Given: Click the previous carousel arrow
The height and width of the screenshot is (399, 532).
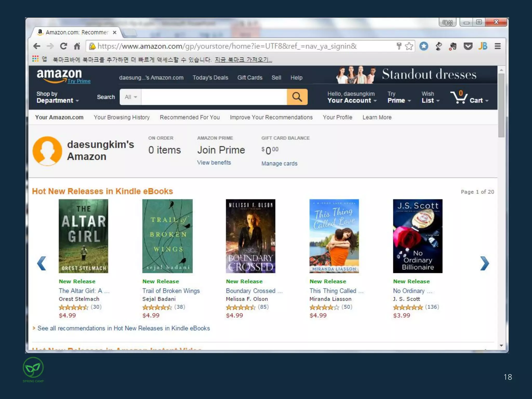Looking at the screenshot, I should pyautogui.click(x=42, y=263).
